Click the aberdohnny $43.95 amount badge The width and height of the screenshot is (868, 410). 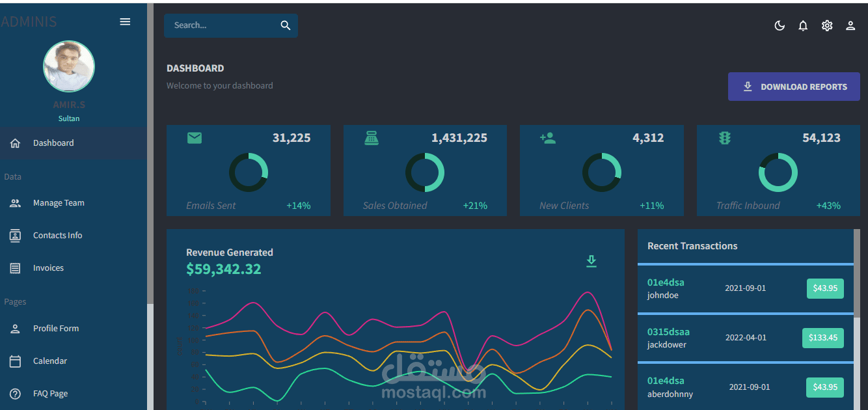[825, 387]
